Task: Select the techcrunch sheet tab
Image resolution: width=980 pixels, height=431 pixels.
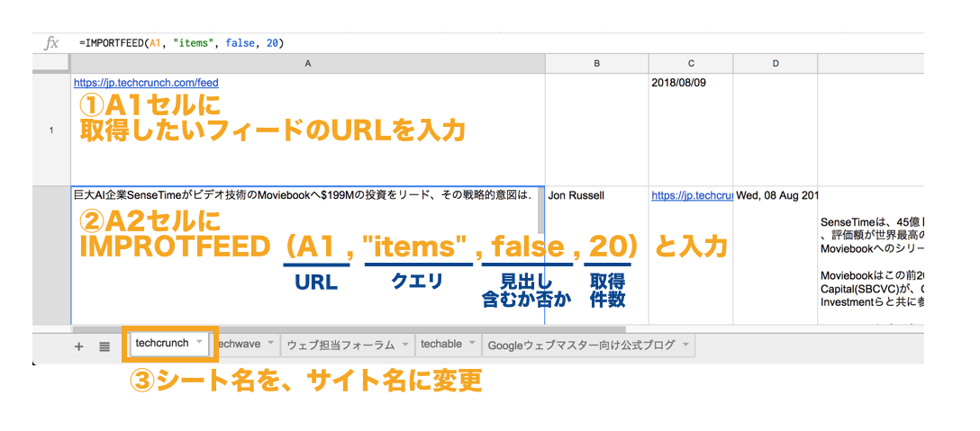Action: 161,343
